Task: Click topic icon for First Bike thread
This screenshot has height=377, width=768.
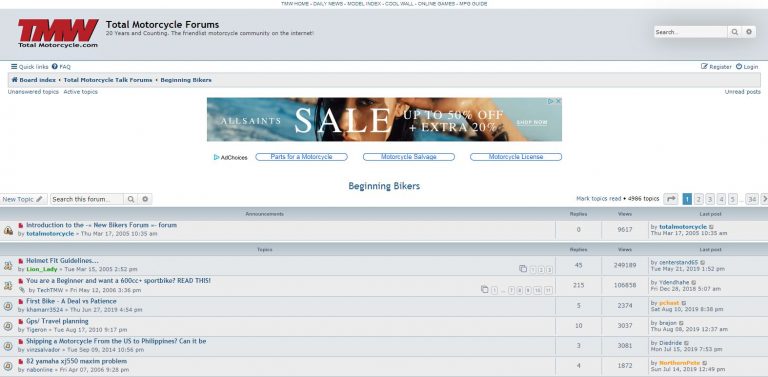Action: point(8,306)
